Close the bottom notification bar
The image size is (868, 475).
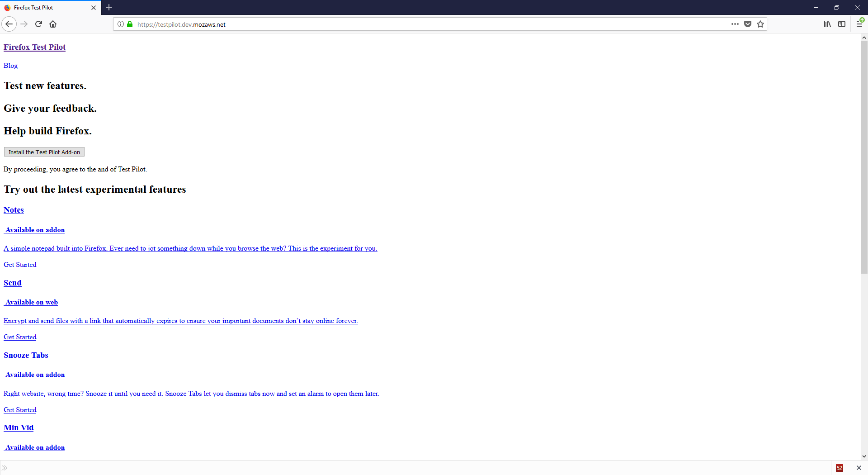click(859, 468)
